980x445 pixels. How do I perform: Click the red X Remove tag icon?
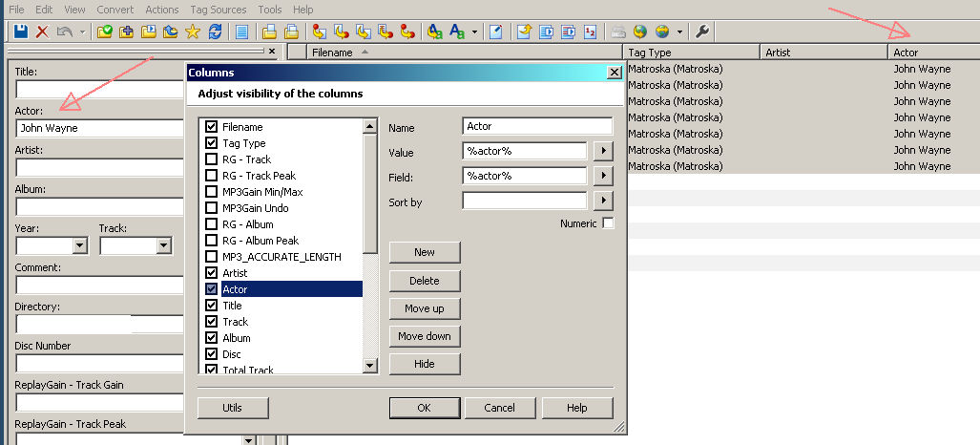point(42,32)
